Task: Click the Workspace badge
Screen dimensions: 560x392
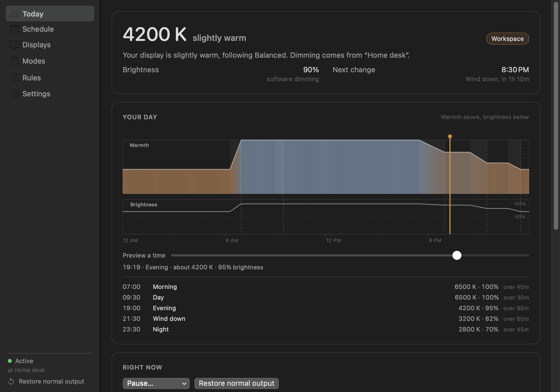Action: 507,38
